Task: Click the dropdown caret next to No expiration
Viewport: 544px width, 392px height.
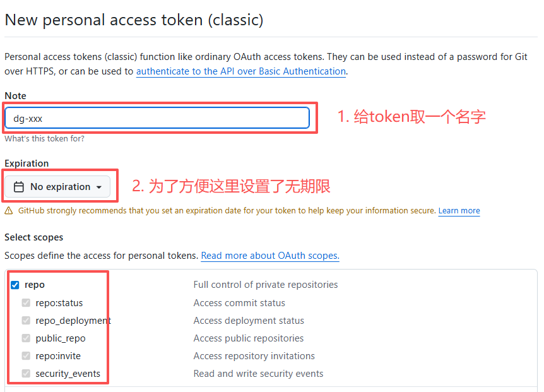Action: tap(100, 186)
